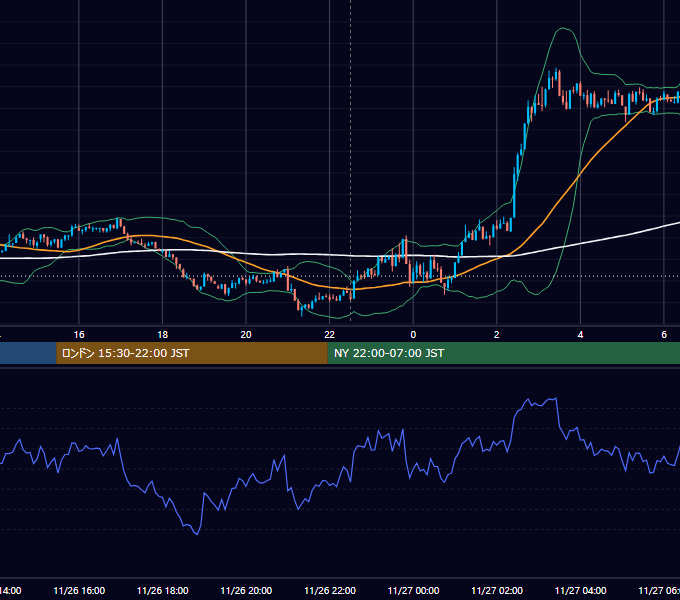Screen dimensions: 680x600
Task: Click the 6 hour label on upper axis
Action: click(x=664, y=335)
